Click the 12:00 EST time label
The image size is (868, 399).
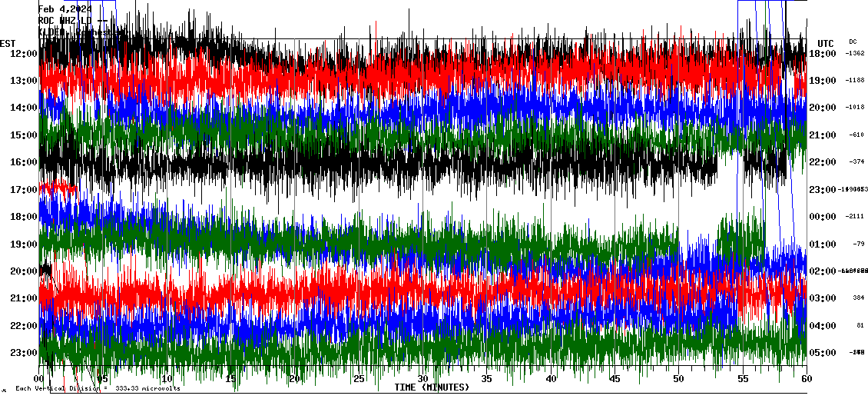pos(24,53)
